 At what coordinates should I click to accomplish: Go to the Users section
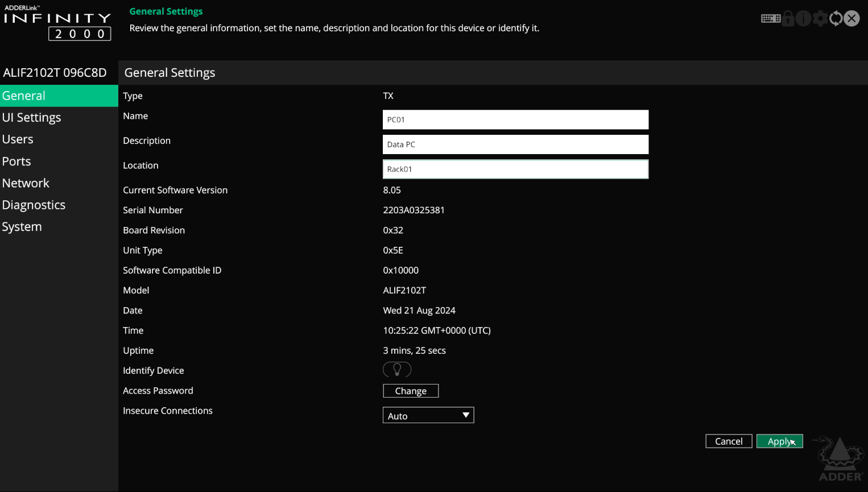18,139
